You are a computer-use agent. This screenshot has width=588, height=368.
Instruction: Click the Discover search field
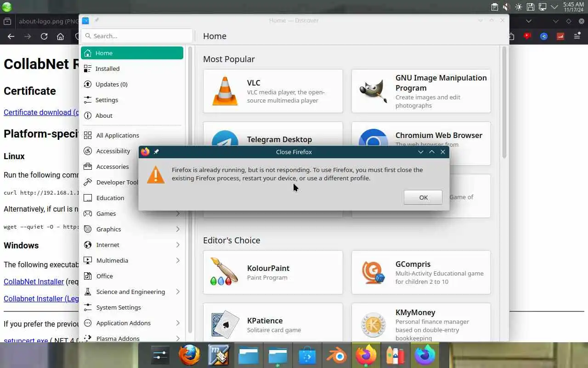pyautogui.click(x=137, y=36)
